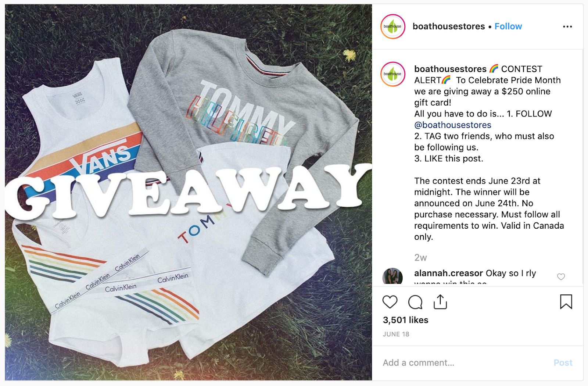Open boathousestores username in the header
Viewport: 588px width, 386px height.
coord(449,26)
